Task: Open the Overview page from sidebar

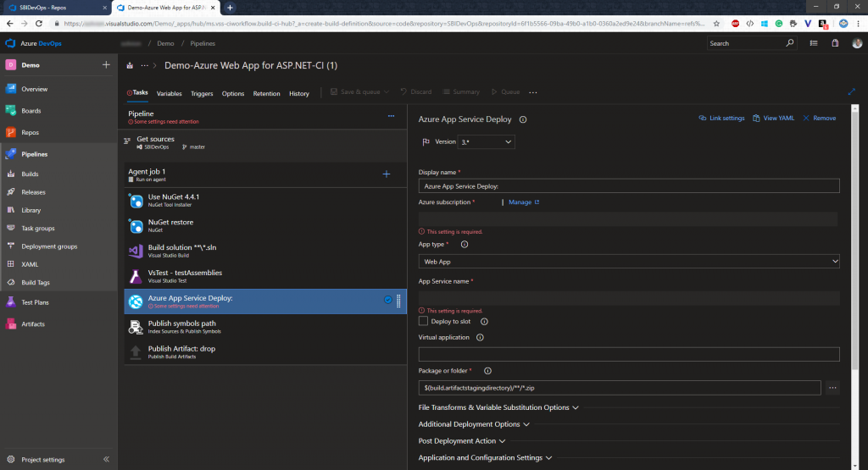Action: 34,89
